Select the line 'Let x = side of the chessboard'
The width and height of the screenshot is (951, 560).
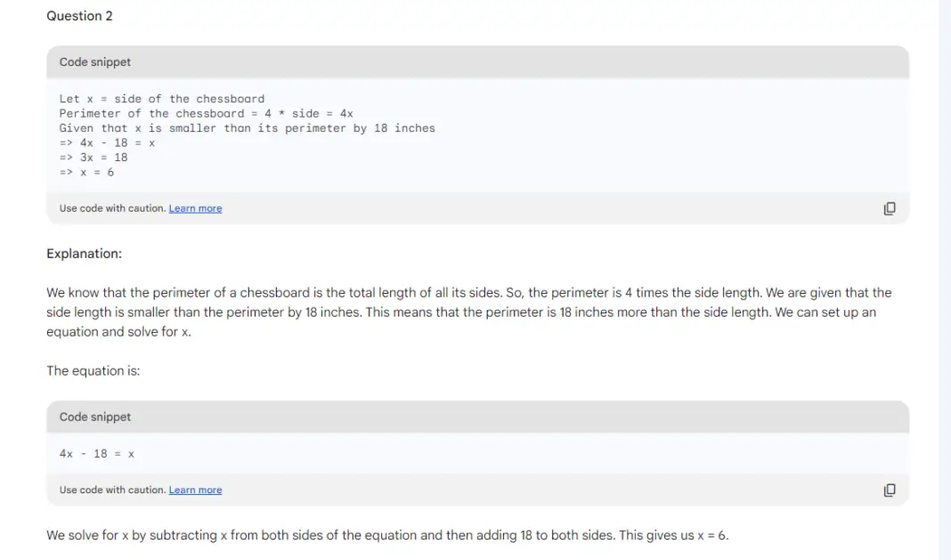click(x=162, y=98)
